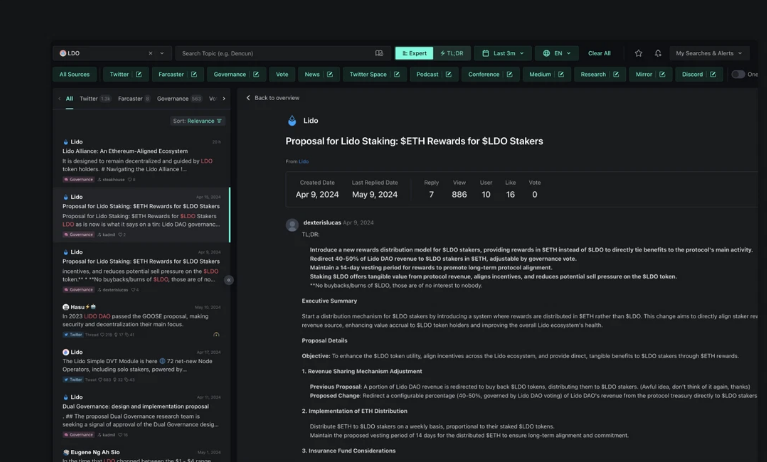This screenshot has width=767, height=462.
Task: Select the Research source filter
Action: coord(593,74)
